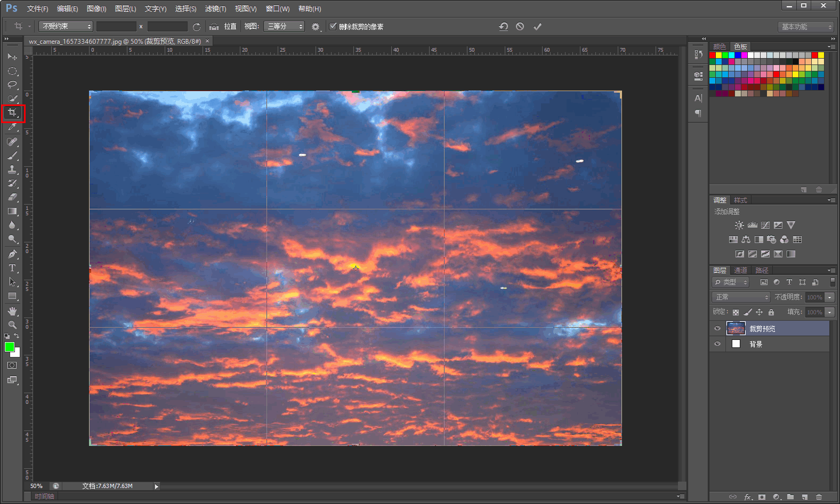Viewport: 840px width, 504px height.
Task: Switch to the 通道 tab
Action: pos(740,270)
